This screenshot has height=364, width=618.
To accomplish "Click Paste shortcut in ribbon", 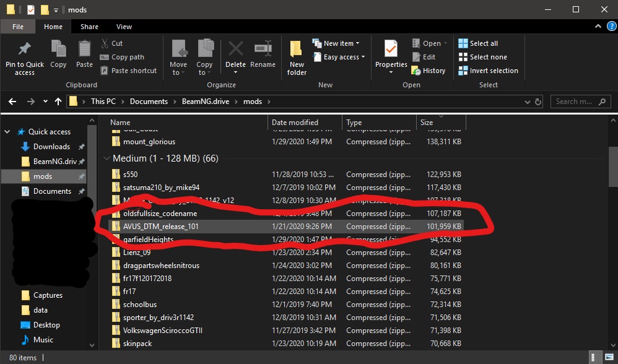I will pos(128,71).
